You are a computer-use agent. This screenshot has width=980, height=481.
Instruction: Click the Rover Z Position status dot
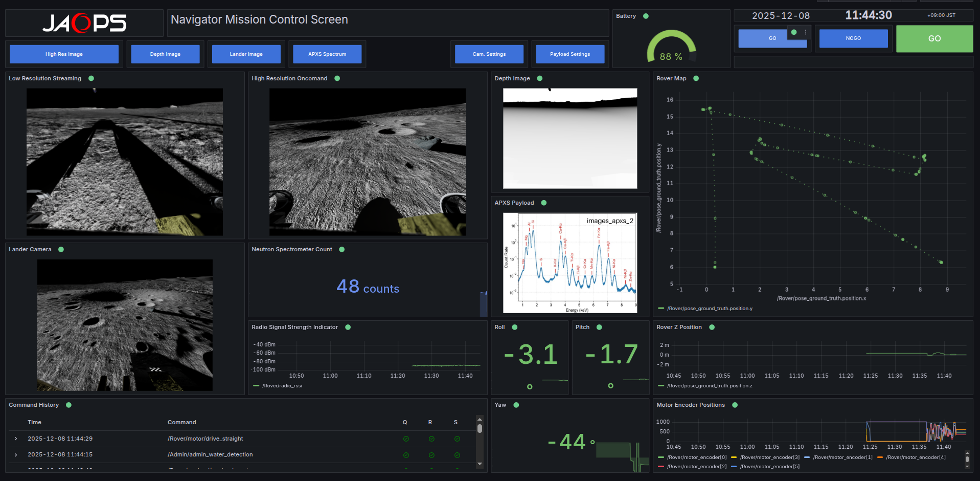pos(712,327)
